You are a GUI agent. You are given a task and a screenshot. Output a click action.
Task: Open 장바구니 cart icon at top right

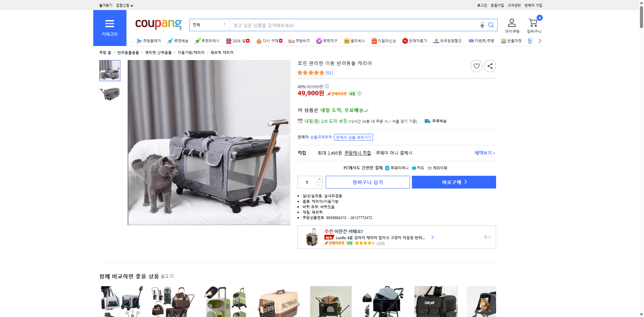533,23
